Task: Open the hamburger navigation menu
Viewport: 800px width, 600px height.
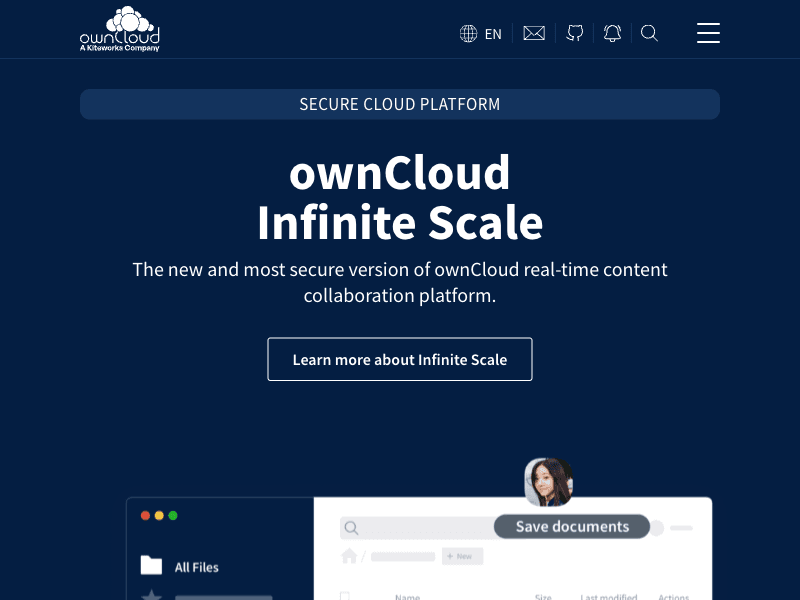Action: [708, 33]
